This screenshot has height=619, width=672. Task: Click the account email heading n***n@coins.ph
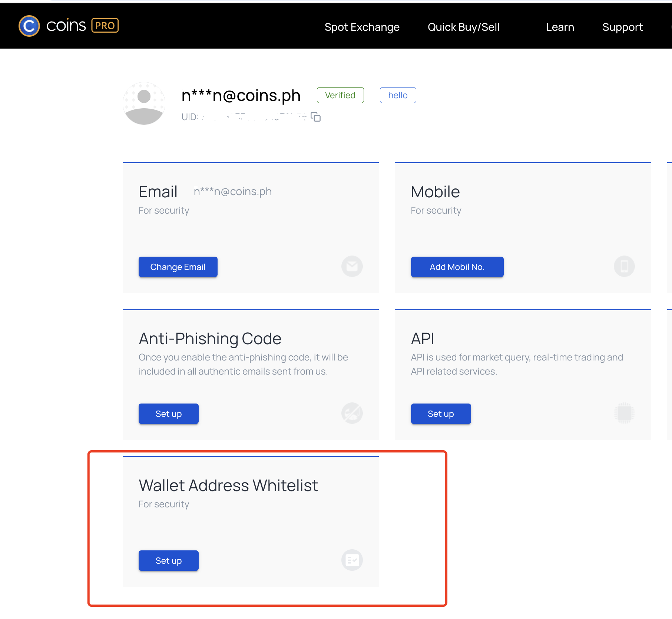(241, 96)
